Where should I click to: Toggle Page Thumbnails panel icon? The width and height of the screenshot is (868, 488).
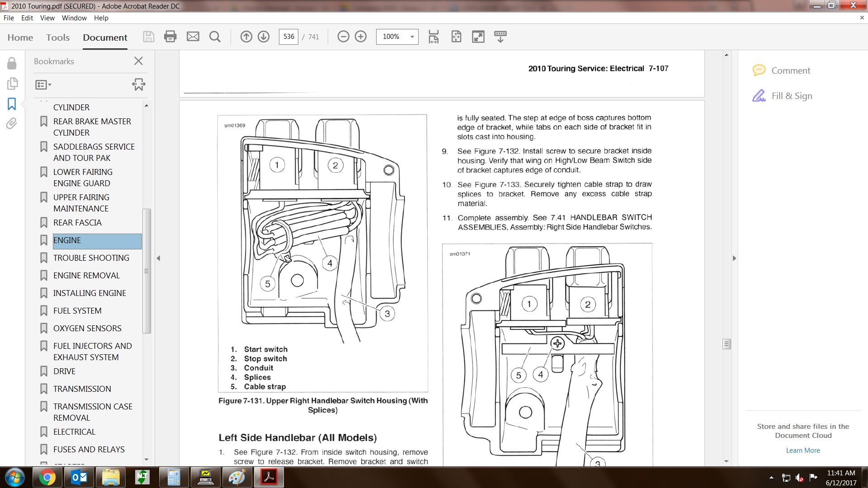click(x=12, y=84)
